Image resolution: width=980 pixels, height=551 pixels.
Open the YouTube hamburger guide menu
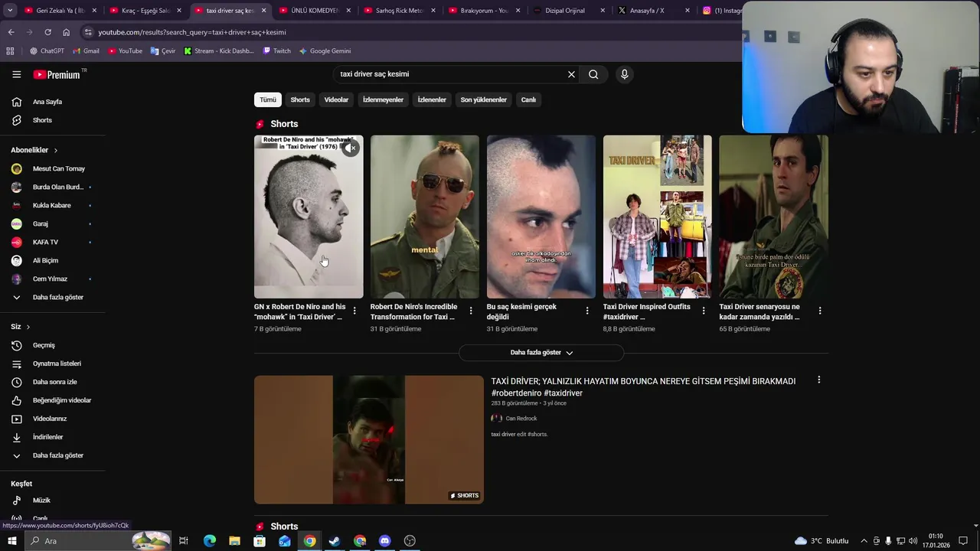tap(16, 74)
